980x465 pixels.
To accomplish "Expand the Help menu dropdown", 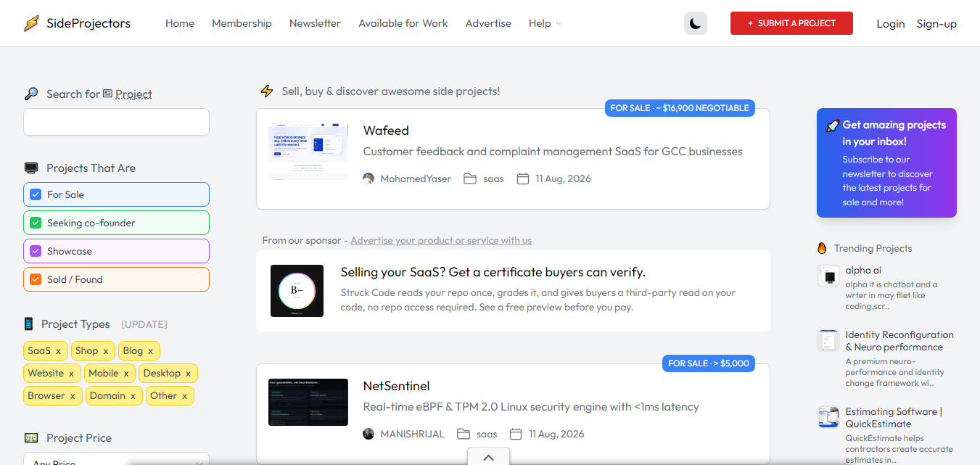I will (x=545, y=23).
